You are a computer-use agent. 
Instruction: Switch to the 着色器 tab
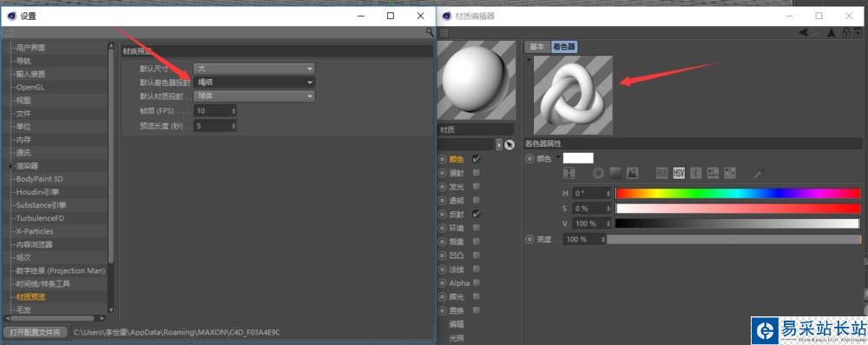pyautogui.click(x=564, y=47)
